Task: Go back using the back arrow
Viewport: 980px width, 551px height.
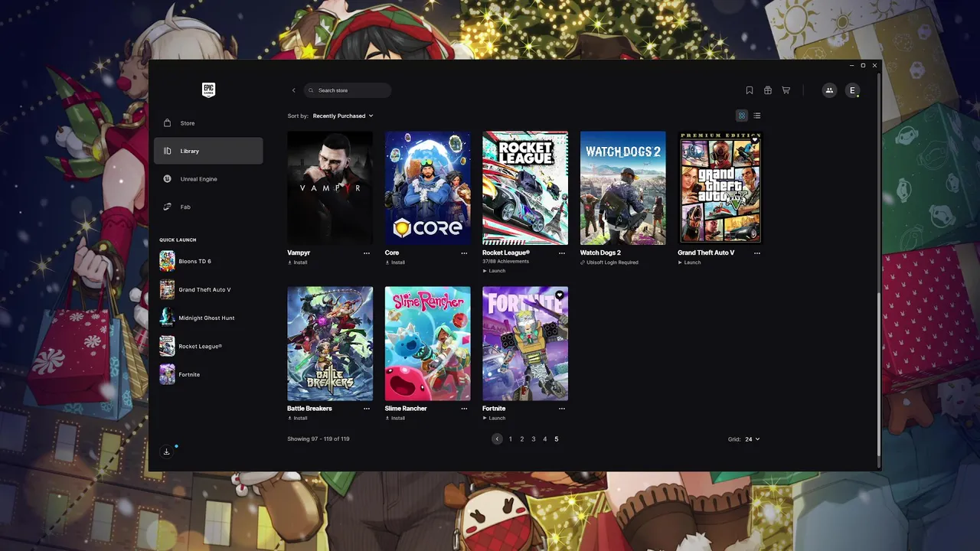Action: coord(293,90)
